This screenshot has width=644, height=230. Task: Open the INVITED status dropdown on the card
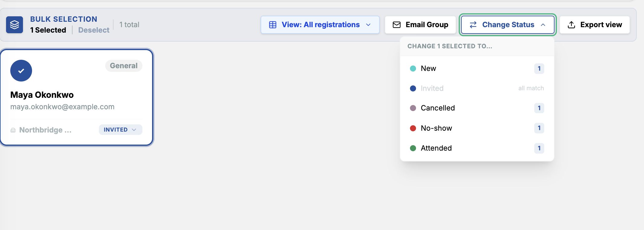coord(120,129)
